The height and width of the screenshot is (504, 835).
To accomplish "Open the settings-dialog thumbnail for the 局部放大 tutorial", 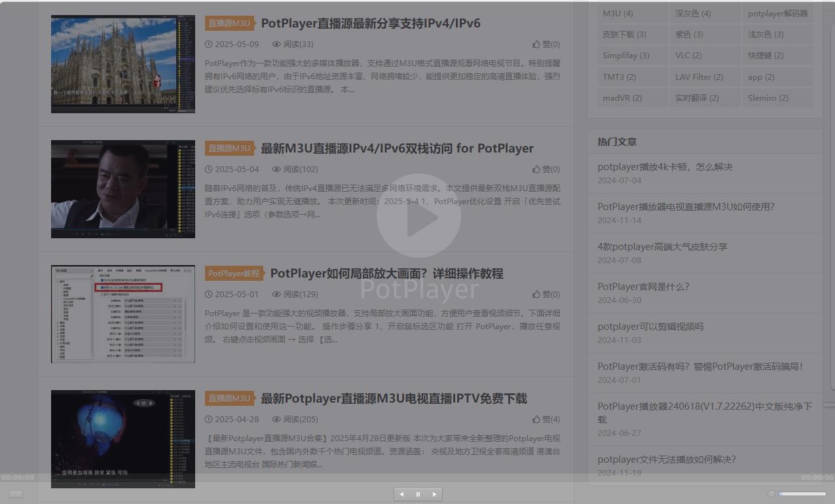I will click(123, 314).
